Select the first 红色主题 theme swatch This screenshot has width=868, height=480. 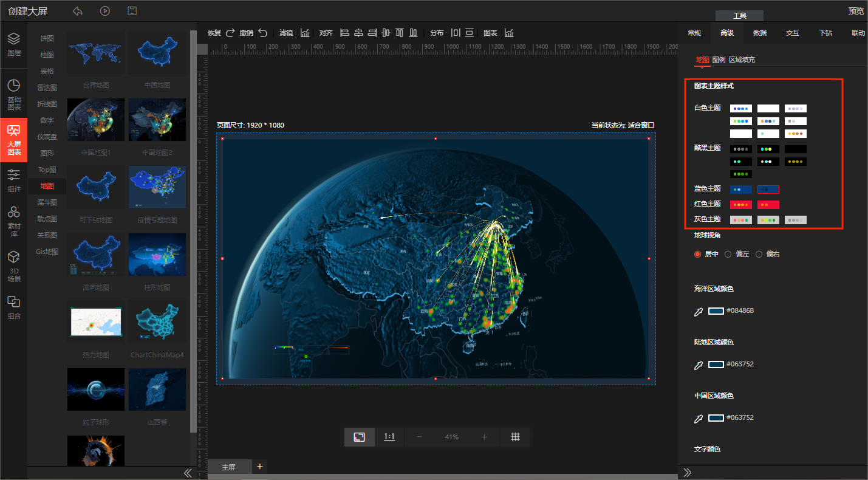[x=741, y=205]
